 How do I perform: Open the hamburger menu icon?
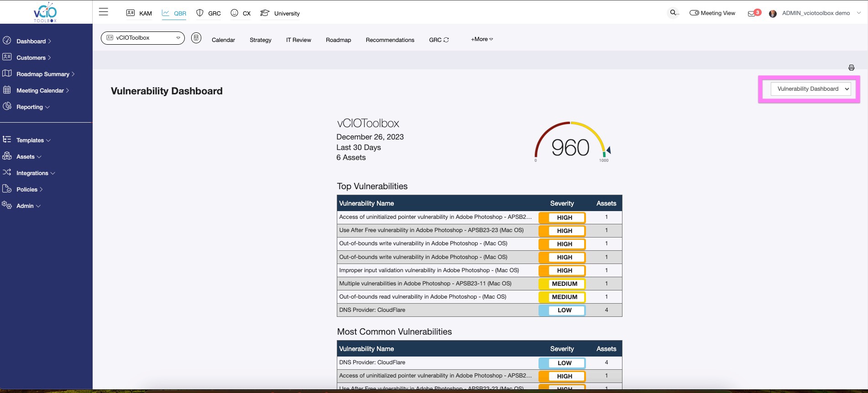(x=104, y=12)
